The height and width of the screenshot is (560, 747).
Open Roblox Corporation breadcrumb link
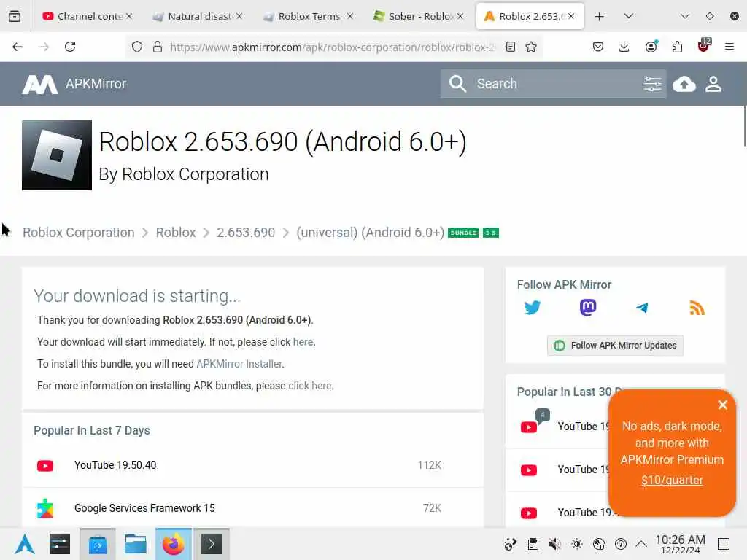(x=79, y=233)
